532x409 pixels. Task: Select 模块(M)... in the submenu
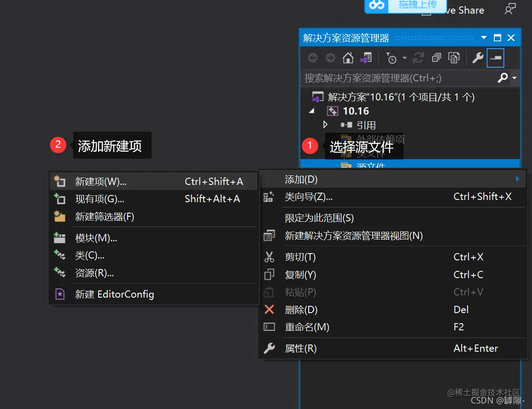tap(154, 238)
